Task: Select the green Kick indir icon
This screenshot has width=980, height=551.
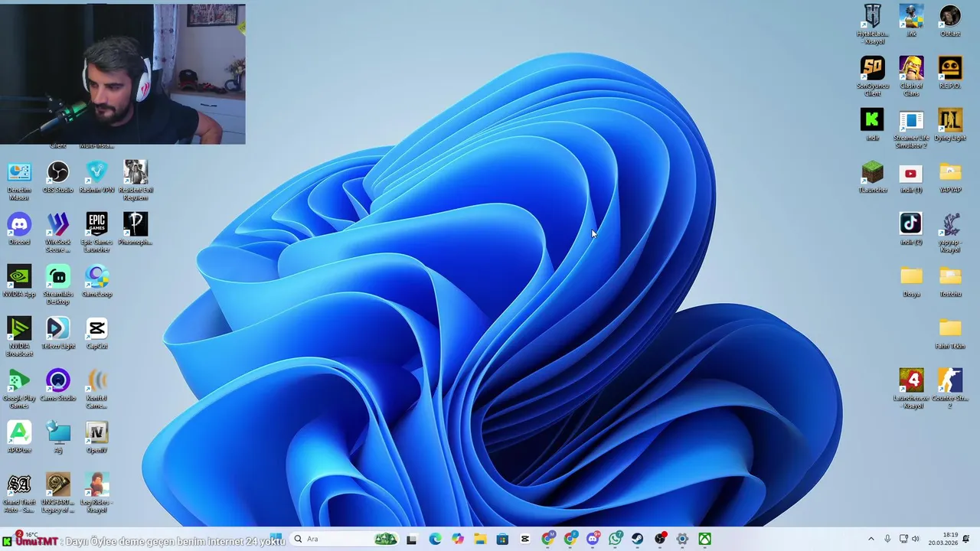Action: (872, 126)
